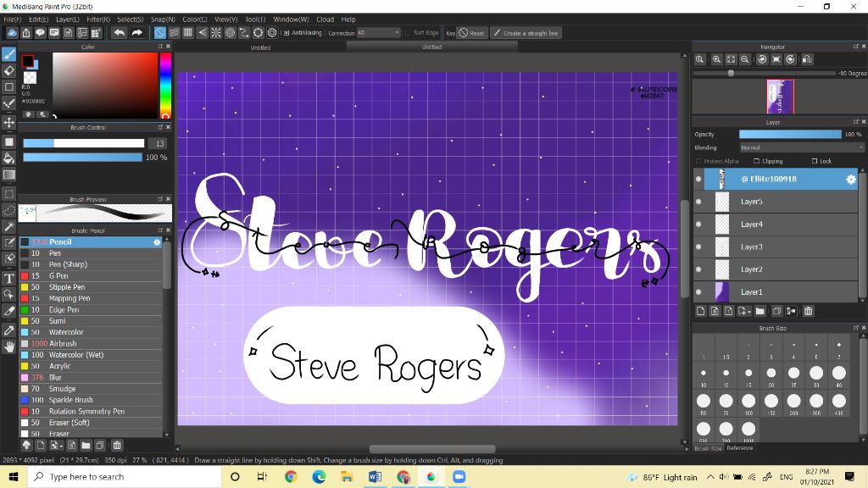
Task: Select the Magic Wand tool
Action: [8, 226]
